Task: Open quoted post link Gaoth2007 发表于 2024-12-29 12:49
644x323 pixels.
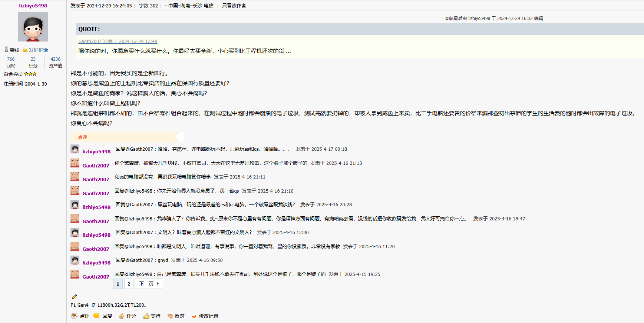Action: 118,41
